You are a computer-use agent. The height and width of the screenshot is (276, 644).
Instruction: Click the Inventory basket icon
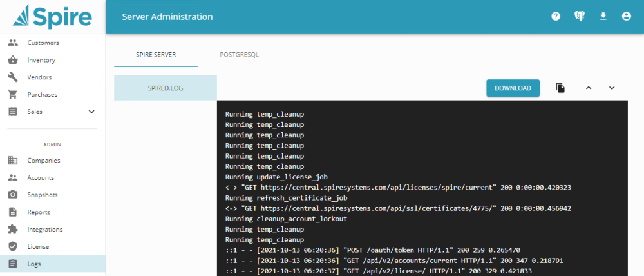click(13, 60)
